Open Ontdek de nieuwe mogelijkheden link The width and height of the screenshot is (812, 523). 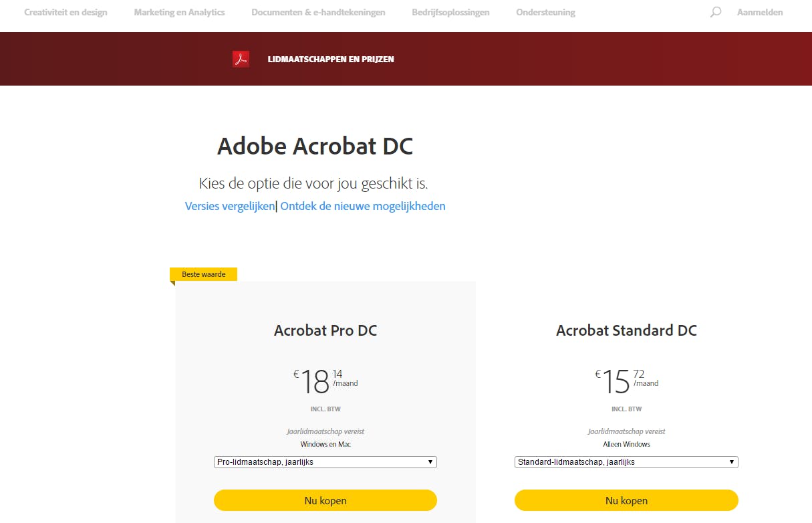pos(363,206)
